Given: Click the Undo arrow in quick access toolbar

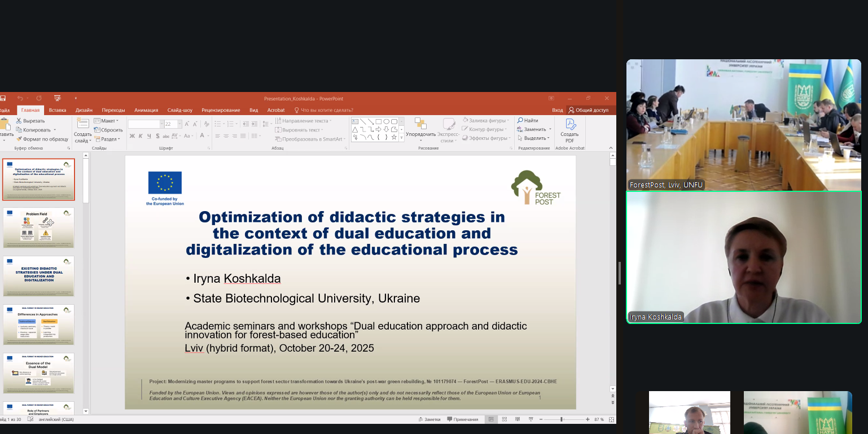Looking at the screenshot, I should pyautogui.click(x=20, y=98).
